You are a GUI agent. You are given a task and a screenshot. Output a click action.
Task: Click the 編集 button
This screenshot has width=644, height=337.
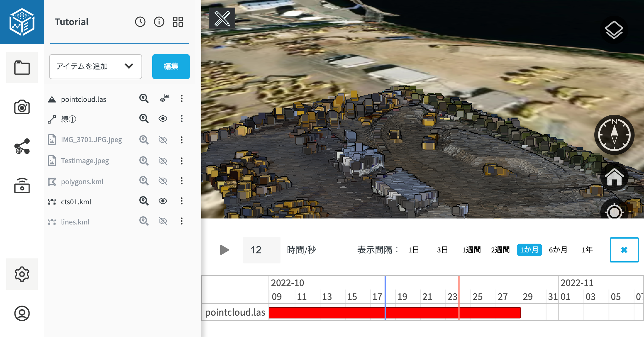click(171, 66)
